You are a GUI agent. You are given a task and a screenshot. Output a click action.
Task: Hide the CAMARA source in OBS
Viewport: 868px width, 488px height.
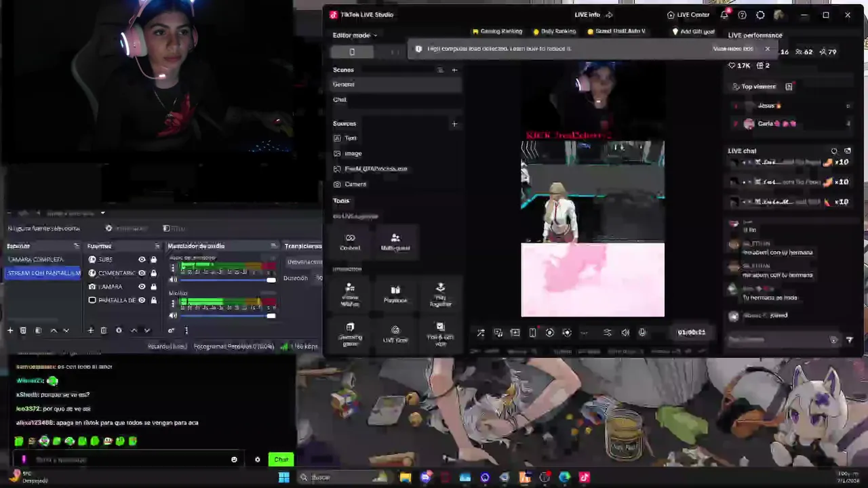[142, 287]
